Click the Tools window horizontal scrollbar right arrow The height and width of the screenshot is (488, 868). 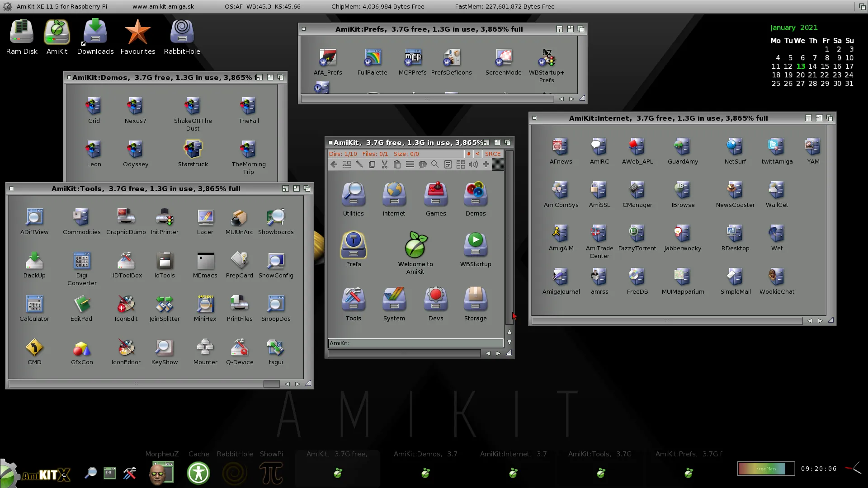[297, 384]
